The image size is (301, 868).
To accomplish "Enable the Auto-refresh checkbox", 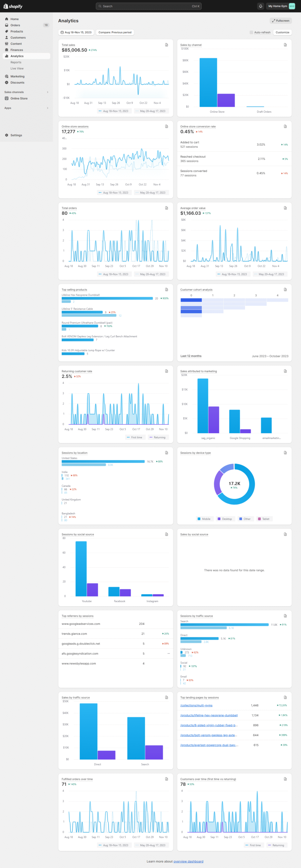I will [x=251, y=33].
